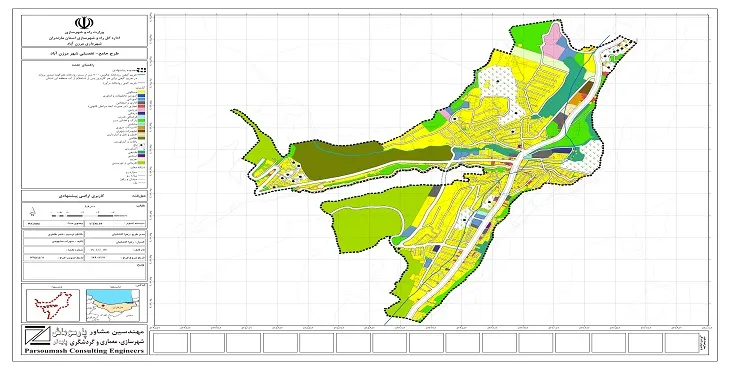730x370 pixels.
Task: Click the Iran national emblem in the title block
Action: coord(84,23)
